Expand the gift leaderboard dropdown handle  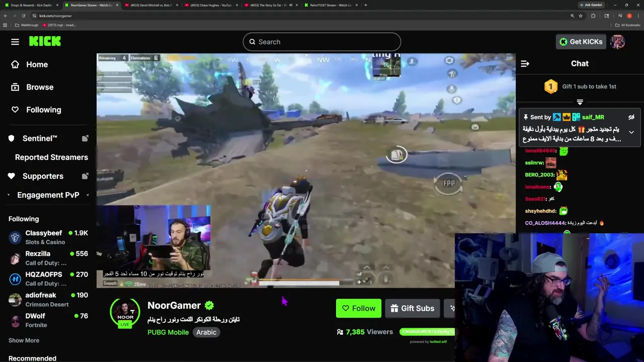[580, 102]
